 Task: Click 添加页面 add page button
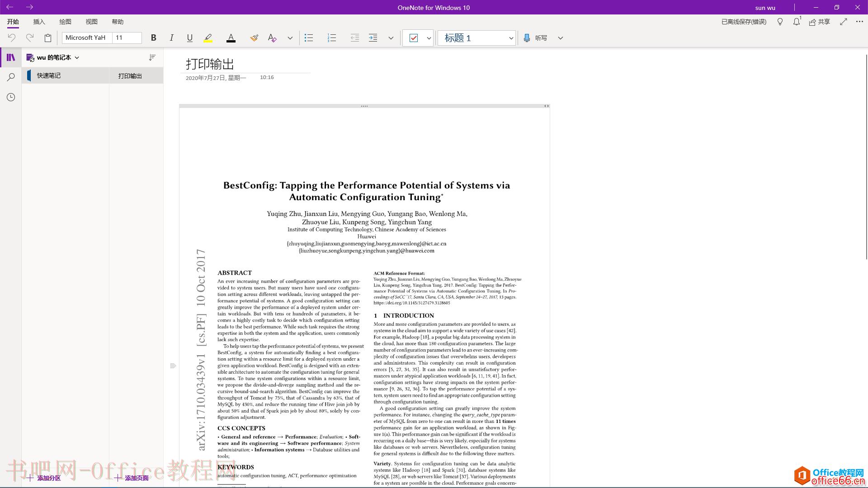pyautogui.click(x=132, y=478)
